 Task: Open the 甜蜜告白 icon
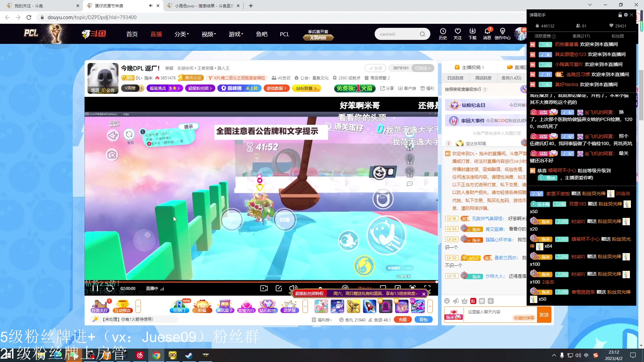246,306
